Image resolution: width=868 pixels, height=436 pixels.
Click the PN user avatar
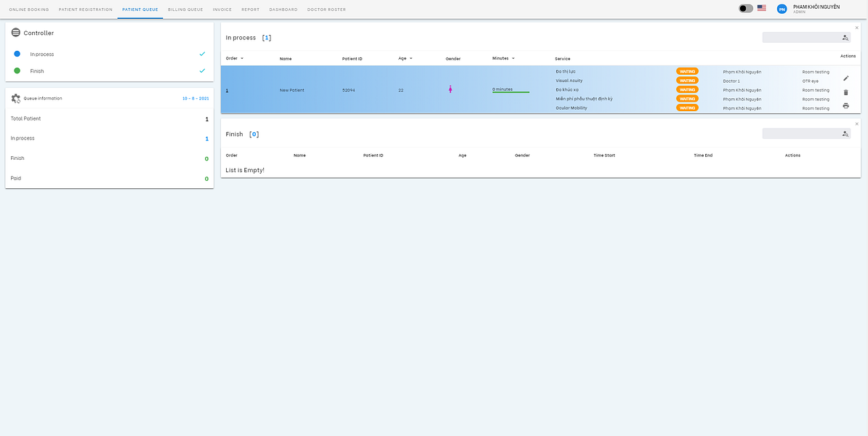(781, 9)
